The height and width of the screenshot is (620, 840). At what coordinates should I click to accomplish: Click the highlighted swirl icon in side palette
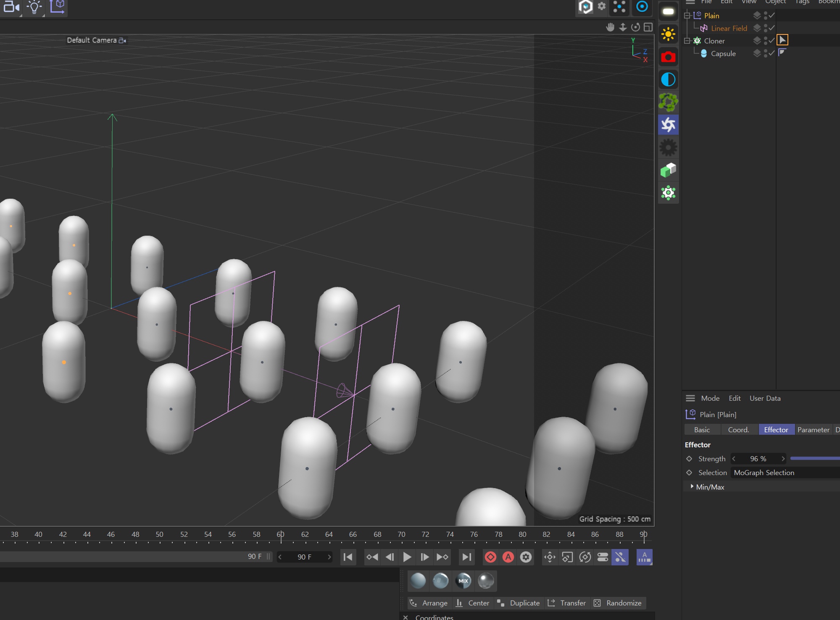[x=668, y=125]
